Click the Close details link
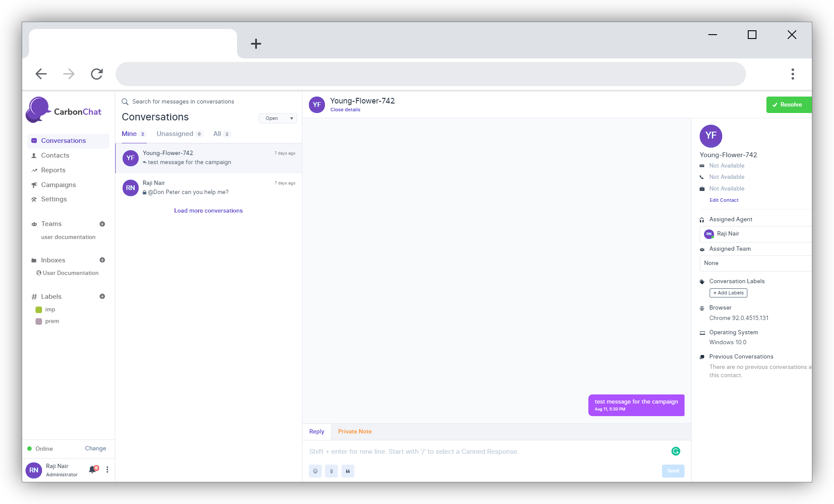 tap(345, 110)
